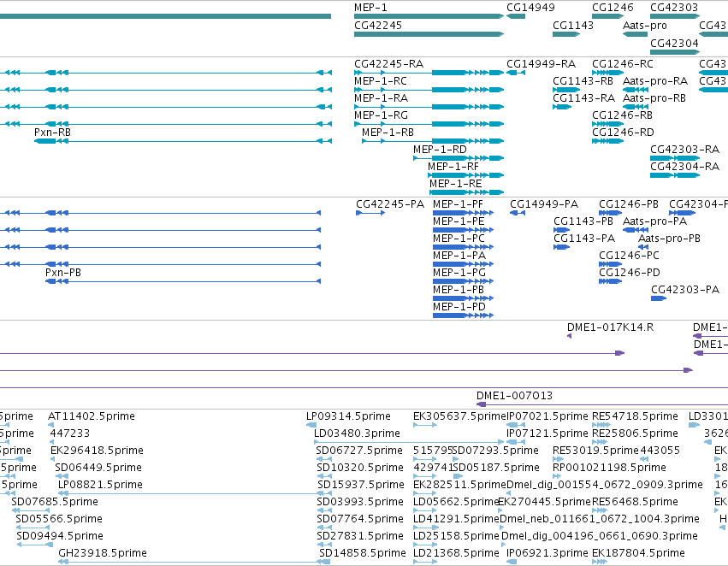Select protein label "CG42245-PA"

[x=390, y=204]
